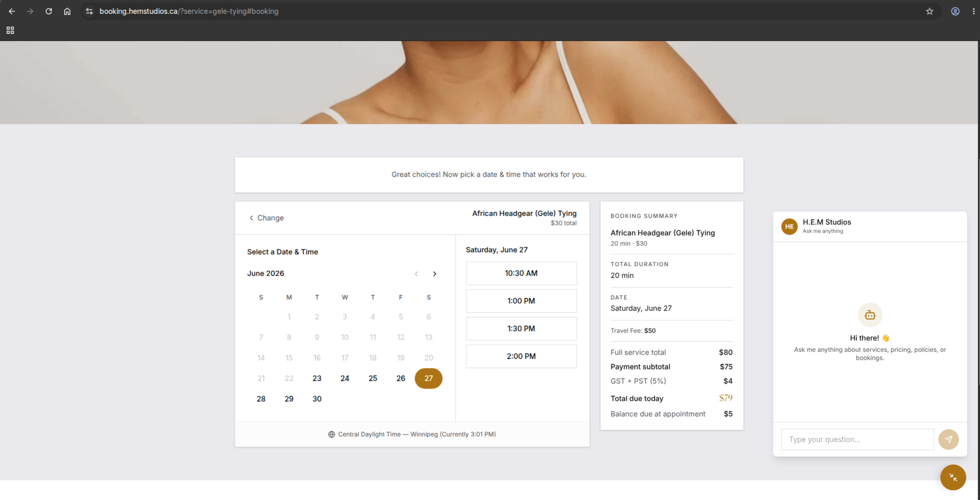Go back with the Change link

(266, 218)
